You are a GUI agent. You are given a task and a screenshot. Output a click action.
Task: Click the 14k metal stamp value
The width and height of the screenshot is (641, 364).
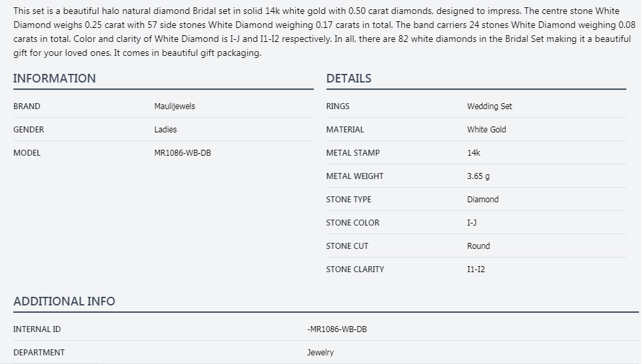(473, 153)
